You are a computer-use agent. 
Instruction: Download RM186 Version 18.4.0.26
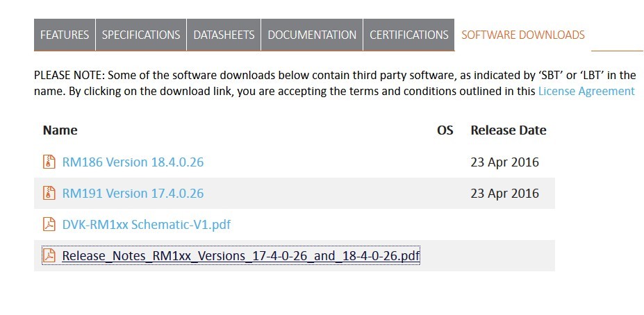133,162
